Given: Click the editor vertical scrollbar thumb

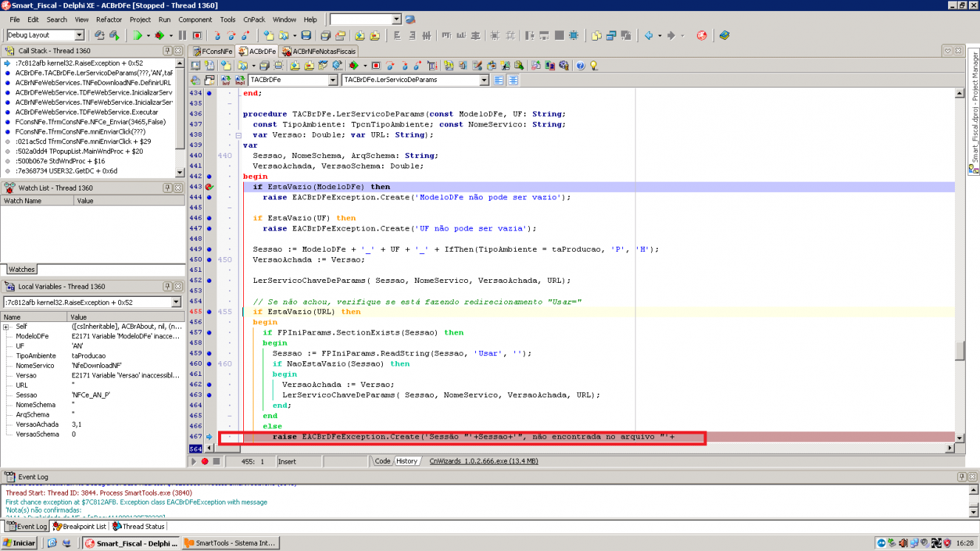Looking at the screenshot, I should pos(959,351).
